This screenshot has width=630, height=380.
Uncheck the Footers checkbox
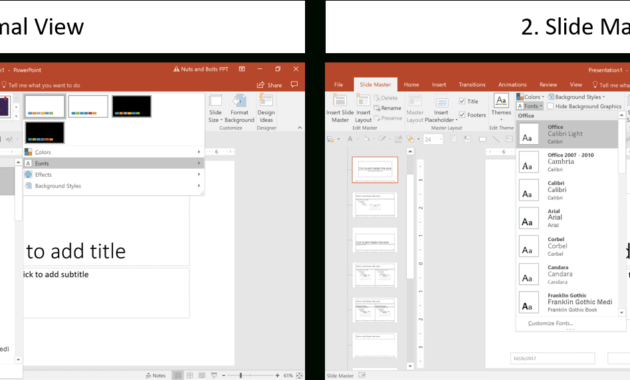(x=462, y=115)
